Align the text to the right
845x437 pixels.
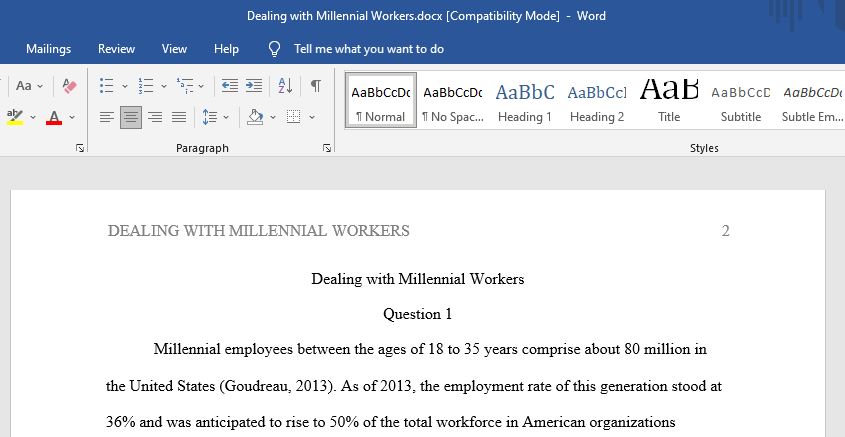click(155, 117)
